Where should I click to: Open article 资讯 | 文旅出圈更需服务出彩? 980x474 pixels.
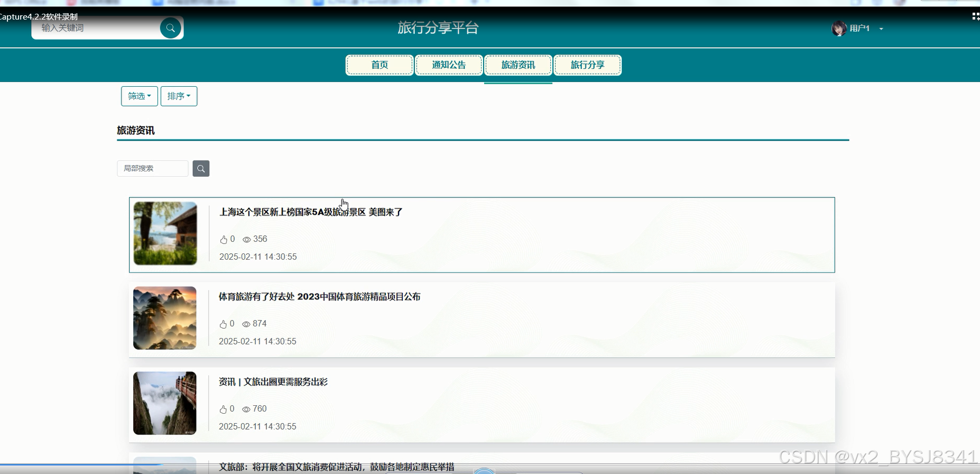[273, 382]
